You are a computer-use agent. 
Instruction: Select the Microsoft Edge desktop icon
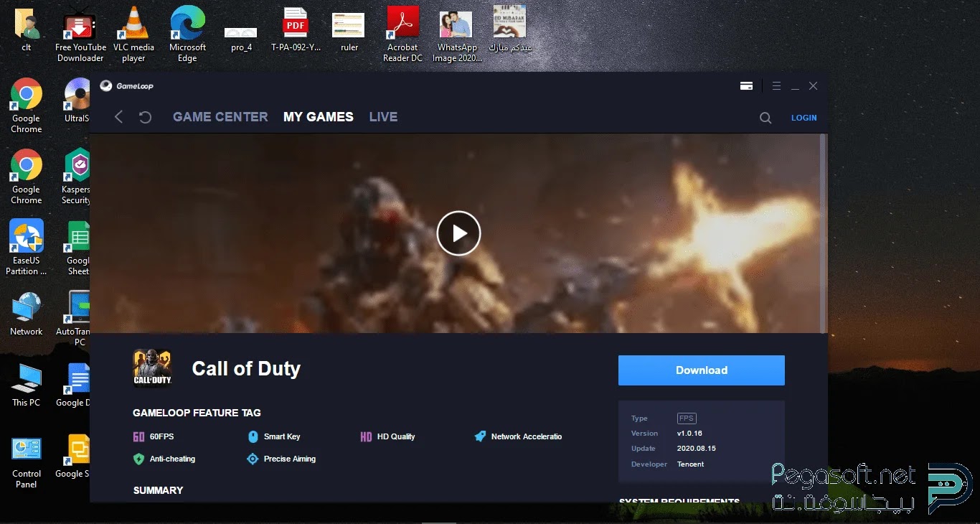coord(187,34)
